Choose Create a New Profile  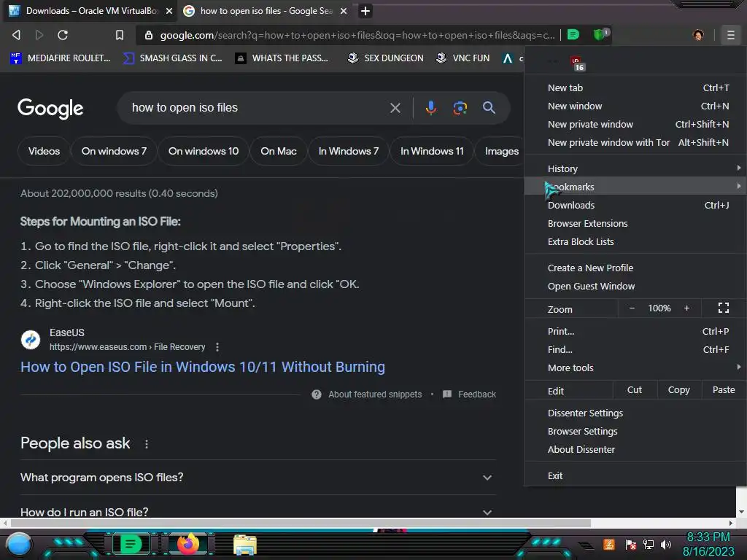(635, 268)
